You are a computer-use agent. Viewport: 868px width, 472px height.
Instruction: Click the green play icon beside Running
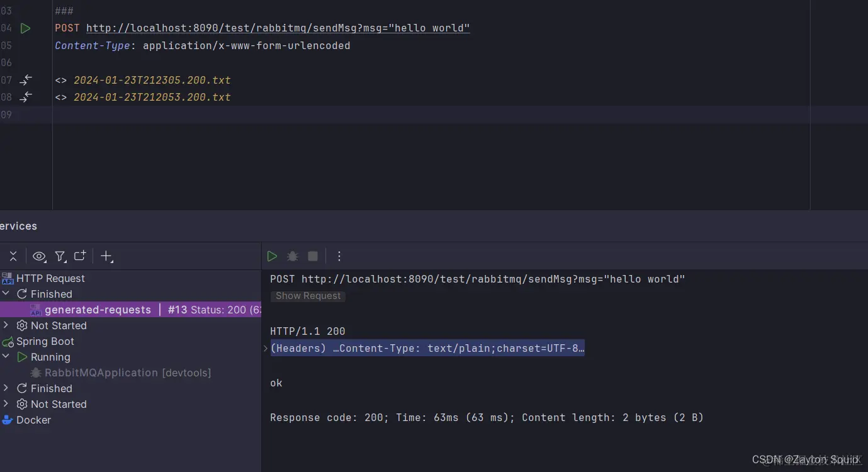point(22,357)
